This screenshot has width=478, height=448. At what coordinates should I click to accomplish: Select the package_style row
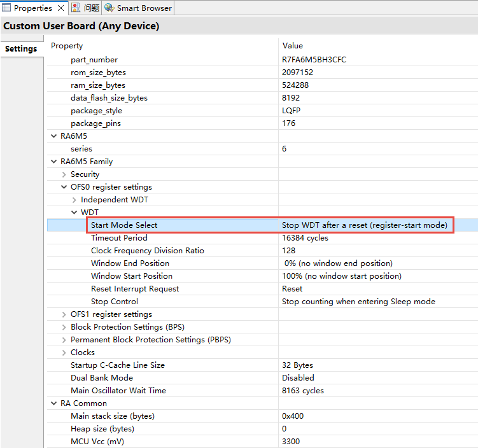96,111
